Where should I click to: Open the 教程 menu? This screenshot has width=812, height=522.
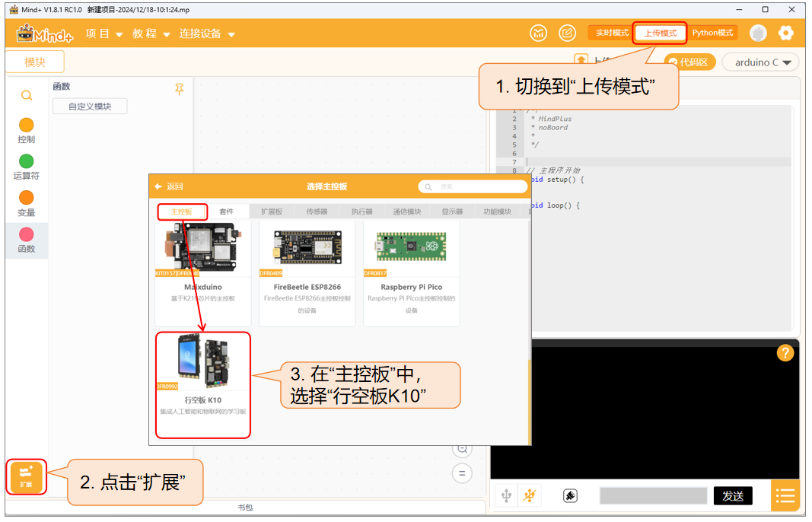[151, 34]
